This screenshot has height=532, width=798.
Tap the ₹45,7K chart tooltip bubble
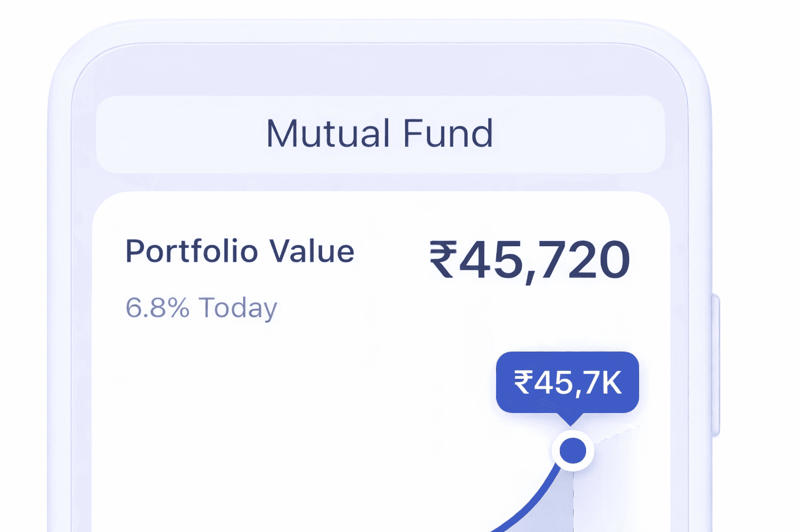pyautogui.click(x=567, y=382)
